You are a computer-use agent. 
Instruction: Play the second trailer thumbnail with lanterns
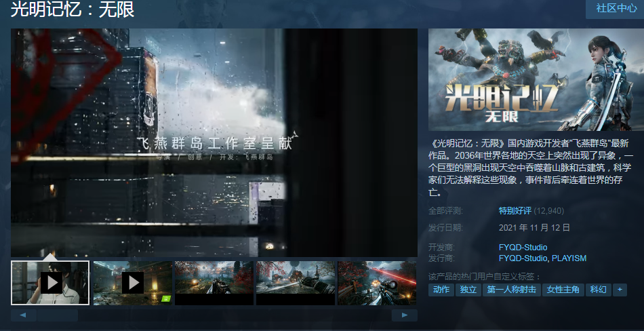[133, 283]
